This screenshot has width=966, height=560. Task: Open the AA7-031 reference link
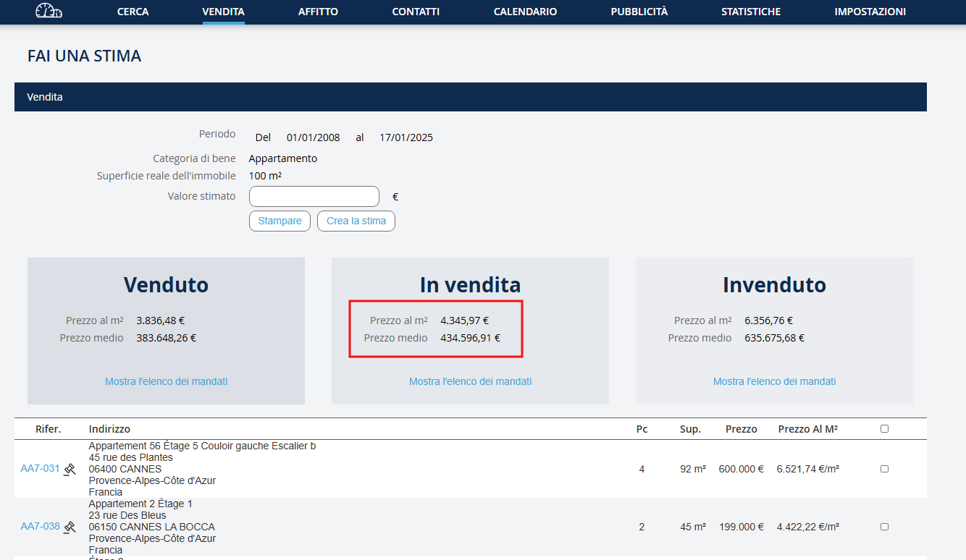point(40,469)
